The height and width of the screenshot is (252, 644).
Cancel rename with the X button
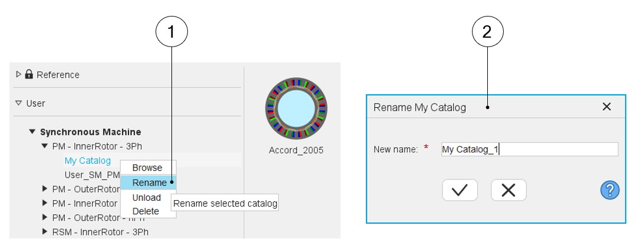click(x=508, y=190)
